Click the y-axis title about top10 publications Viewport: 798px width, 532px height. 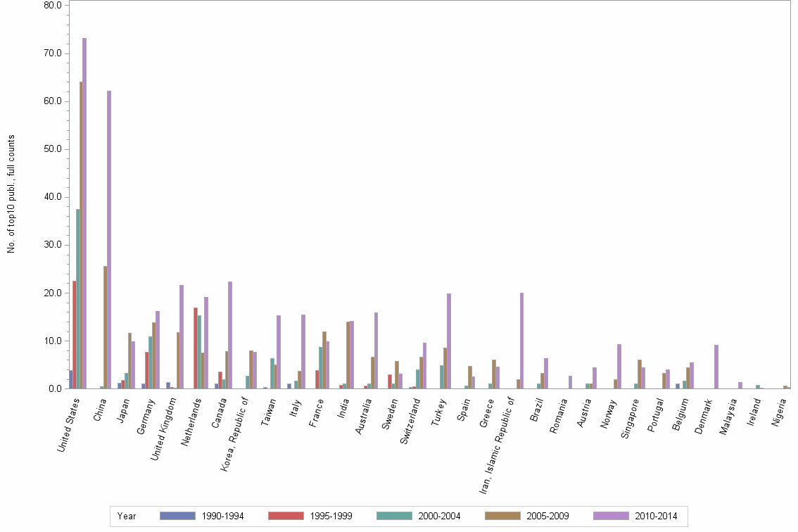coord(11,194)
